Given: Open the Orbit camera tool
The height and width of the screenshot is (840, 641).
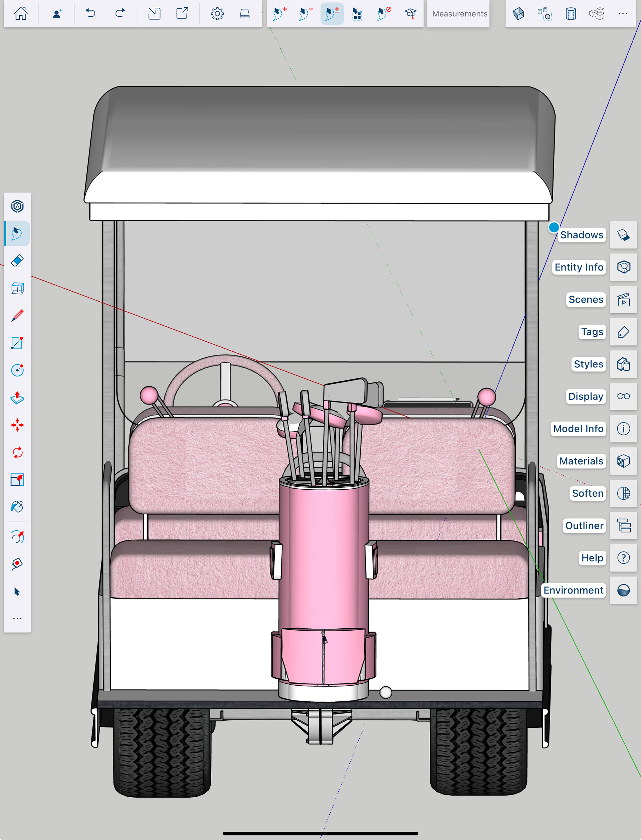Looking at the screenshot, I should [17, 537].
